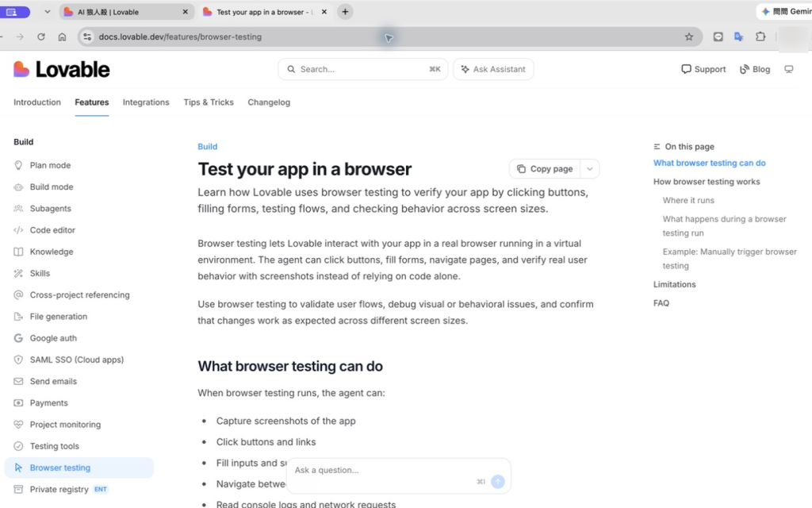View site information icon in address bar
The image size is (812, 508).
click(x=87, y=37)
